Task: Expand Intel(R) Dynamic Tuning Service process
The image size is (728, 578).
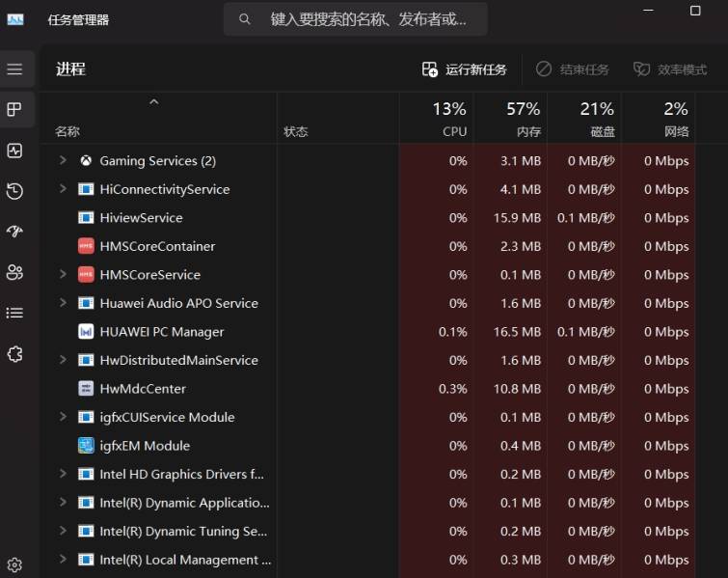Action: pyautogui.click(x=63, y=531)
